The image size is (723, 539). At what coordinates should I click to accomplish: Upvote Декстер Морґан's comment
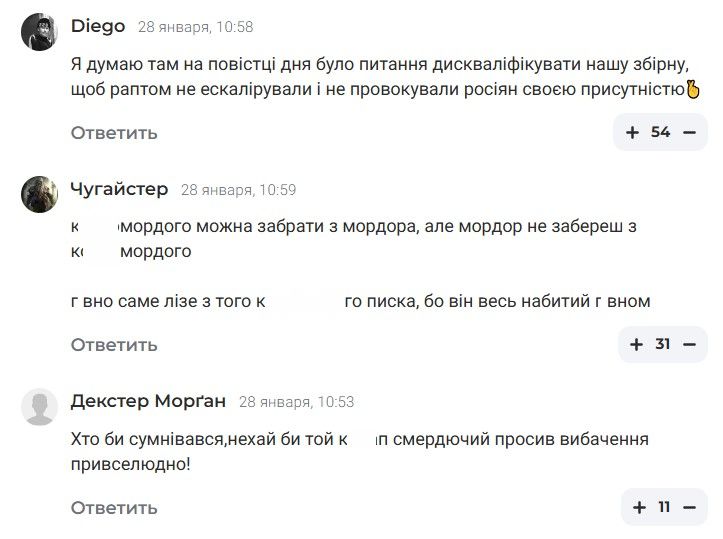[639, 508]
